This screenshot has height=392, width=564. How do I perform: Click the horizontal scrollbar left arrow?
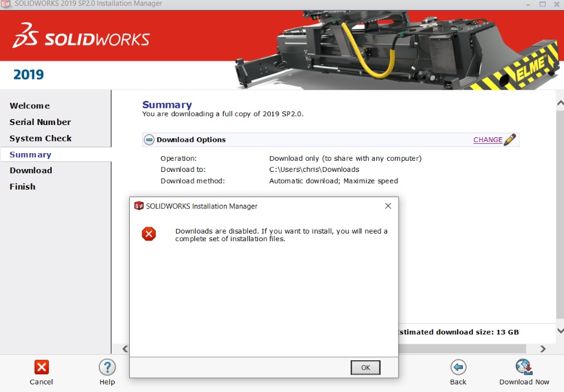(125, 349)
